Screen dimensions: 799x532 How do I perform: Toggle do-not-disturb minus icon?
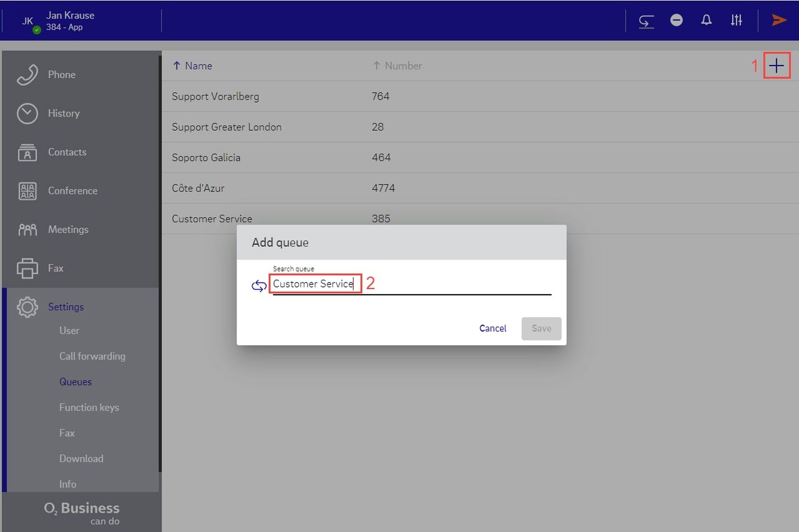tap(676, 20)
